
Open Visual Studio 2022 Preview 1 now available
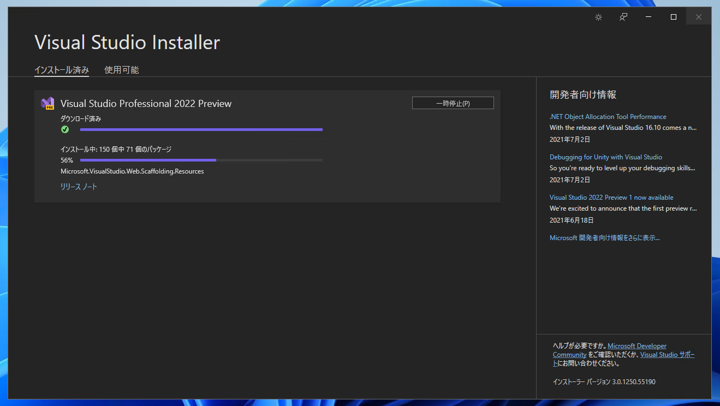coord(611,197)
